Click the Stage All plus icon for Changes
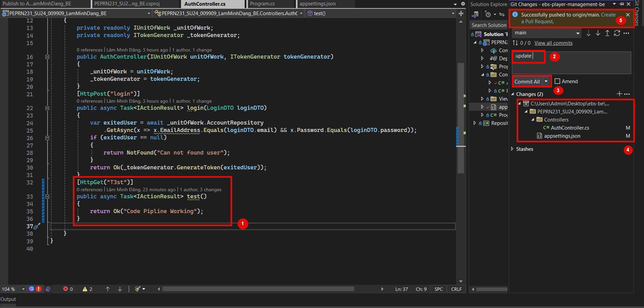644x308 pixels. pos(619,94)
